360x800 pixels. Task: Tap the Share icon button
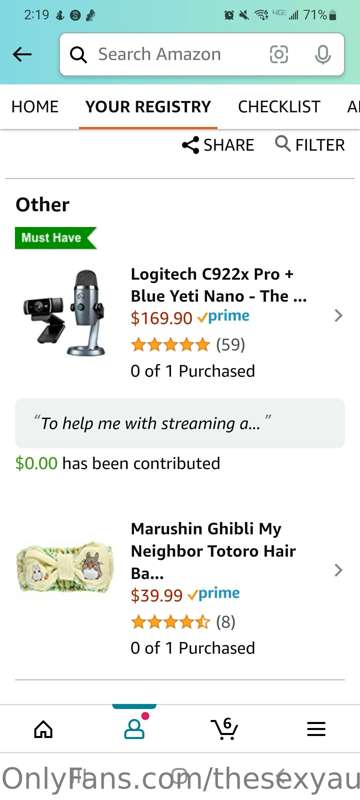pyautogui.click(x=218, y=145)
